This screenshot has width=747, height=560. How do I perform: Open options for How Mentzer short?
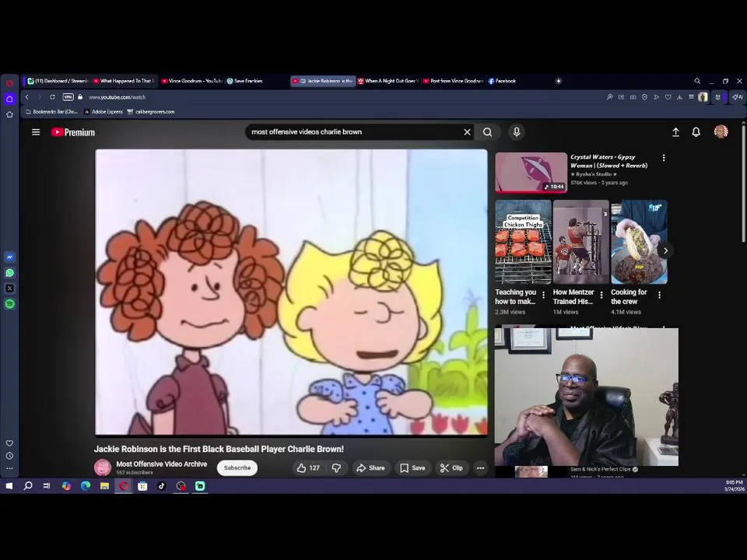601,296
